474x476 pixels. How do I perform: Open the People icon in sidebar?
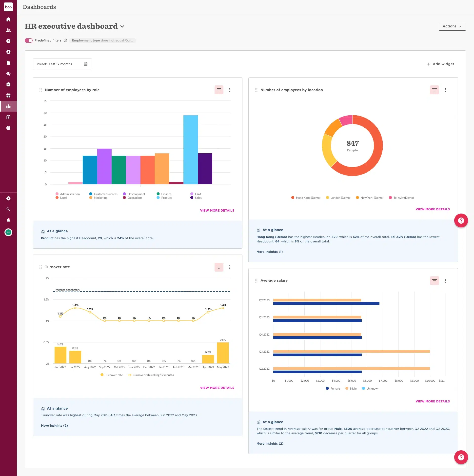tap(8, 30)
